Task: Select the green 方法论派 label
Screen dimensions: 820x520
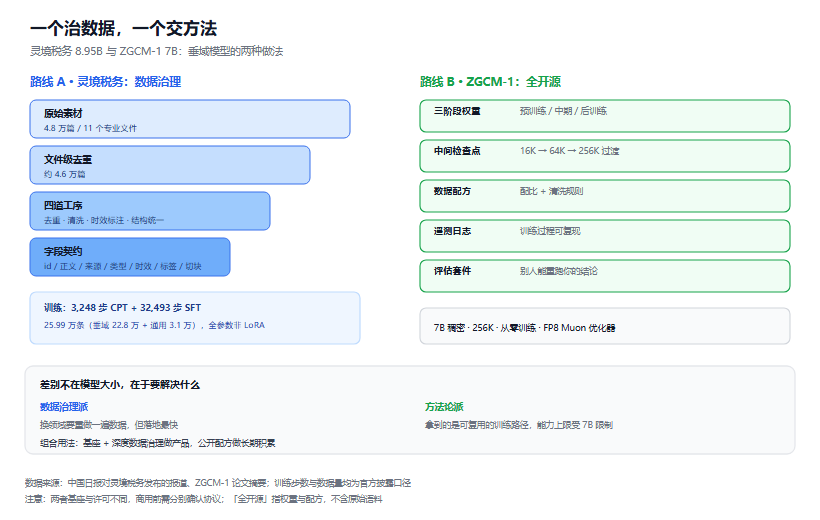Action: click(x=444, y=406)
